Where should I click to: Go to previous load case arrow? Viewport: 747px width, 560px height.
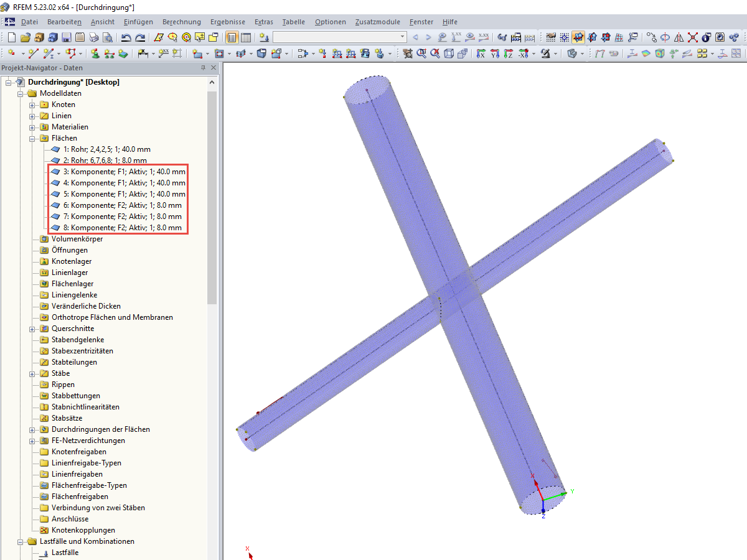pyautogui.click(x=415, y=37)
